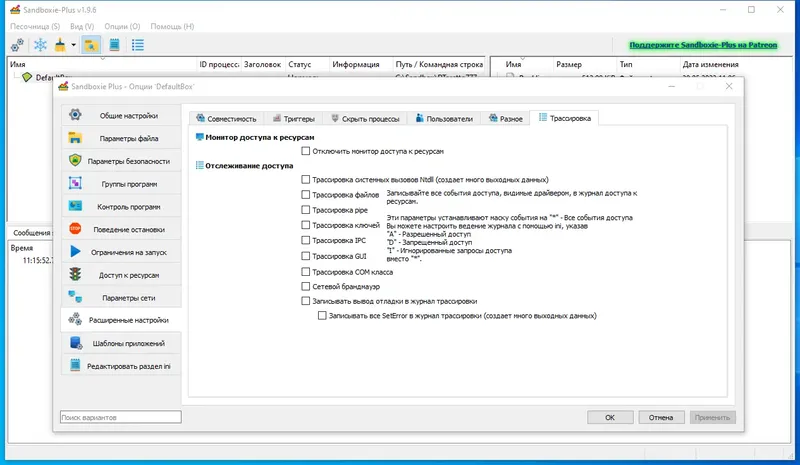Minimize the DefaultBox options dialog
This screenshot has width=800, height=465.
pyautogui.click(x=672, y=86)
